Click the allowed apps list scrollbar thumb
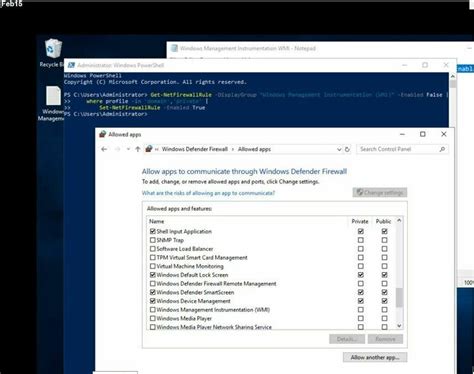This screenshot has height=374, width=474. pos(399,297)
